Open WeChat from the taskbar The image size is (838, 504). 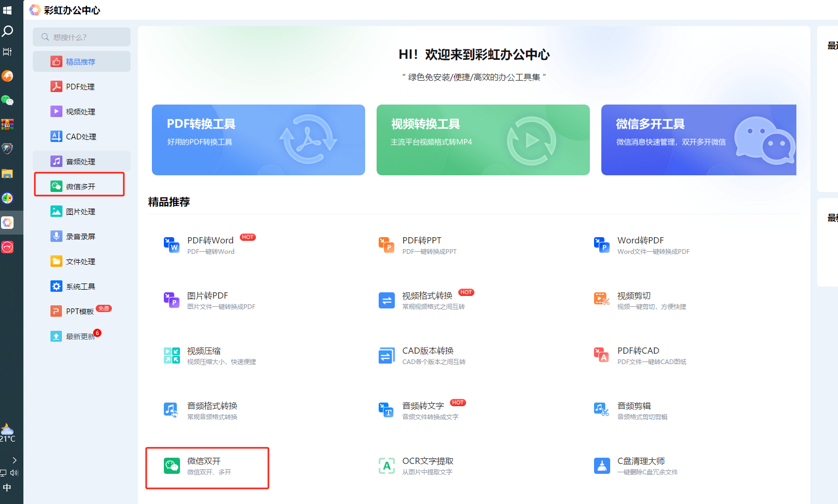click(x=7, y=100)
